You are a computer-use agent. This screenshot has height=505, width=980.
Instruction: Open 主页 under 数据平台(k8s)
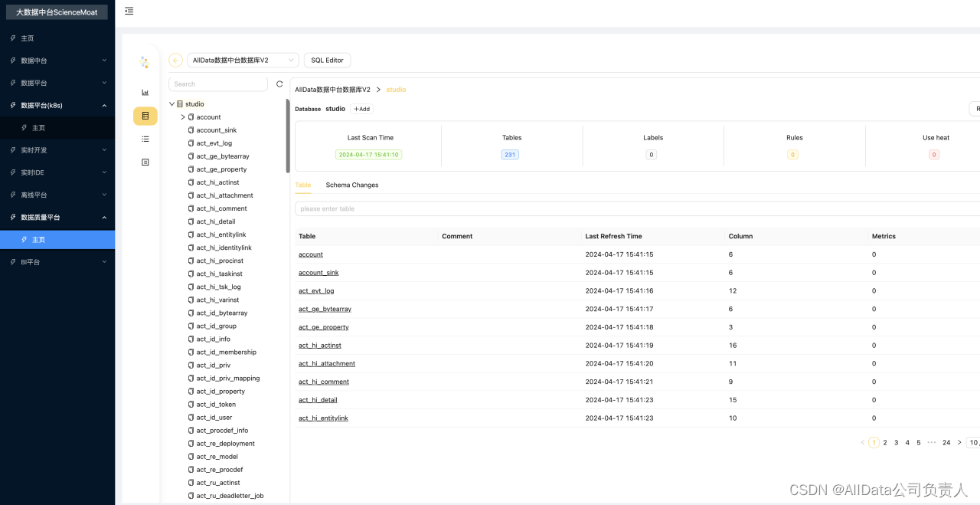click(57, 128)
